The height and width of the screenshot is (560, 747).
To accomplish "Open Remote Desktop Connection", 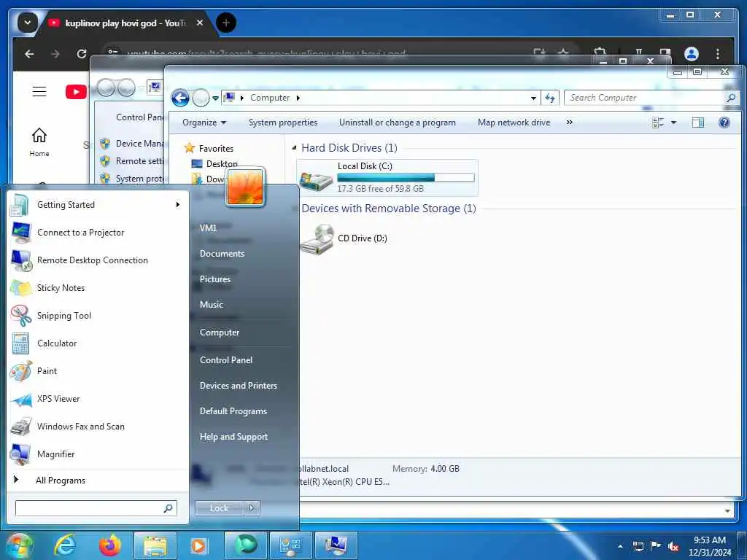I will [98, 260].
